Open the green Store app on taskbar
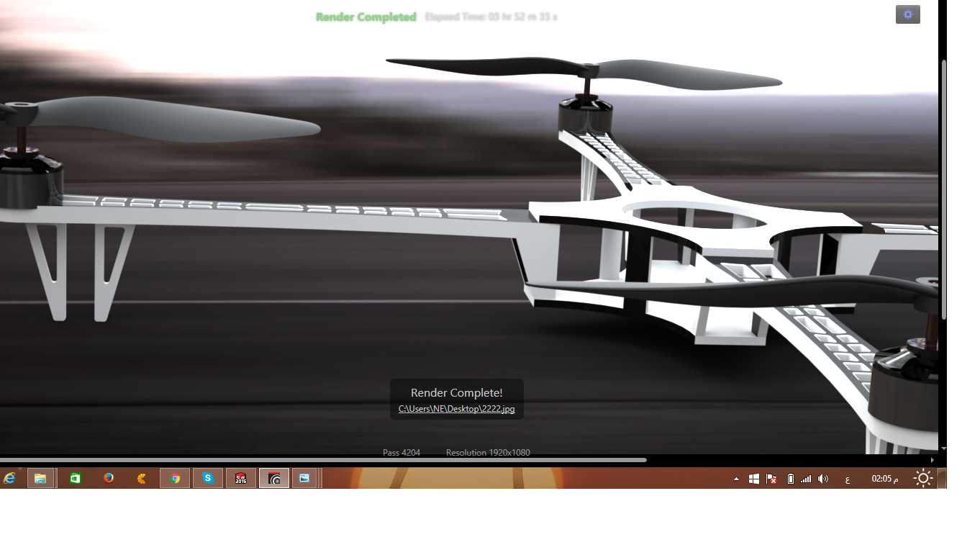This screenshot has height=550, width=980. [75, 478]
